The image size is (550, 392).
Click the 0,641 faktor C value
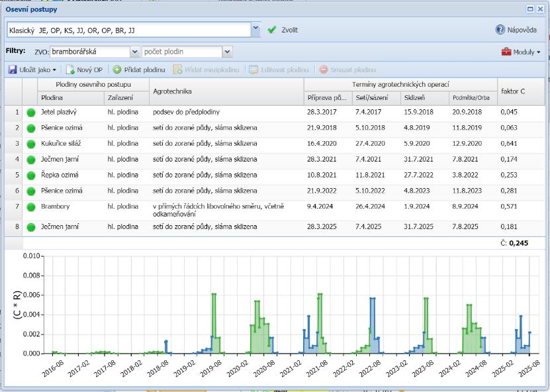(x=509, y=144)
